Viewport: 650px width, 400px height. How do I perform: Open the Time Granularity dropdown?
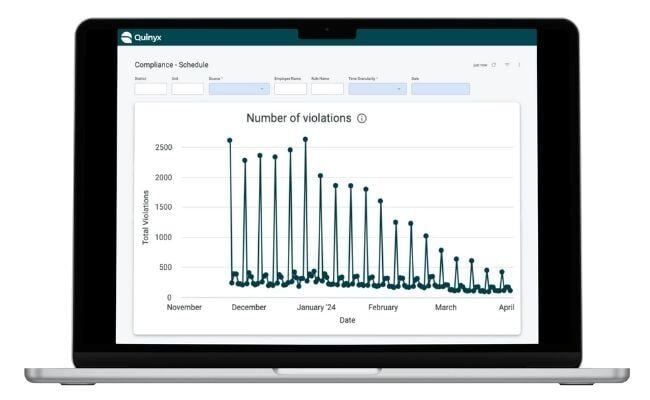pos(377,89)
